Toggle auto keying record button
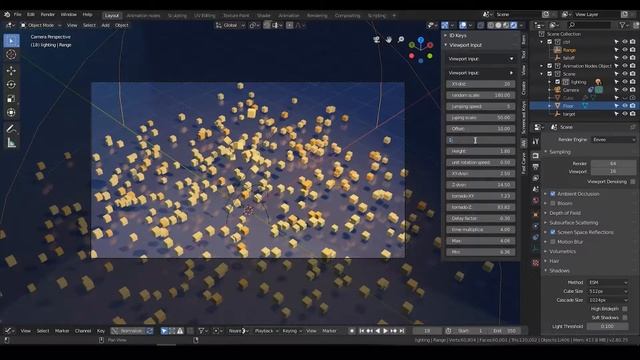Image resolution: width=640 pixels, height=360 pixels. pyautogui.click(x=352, y=331)
